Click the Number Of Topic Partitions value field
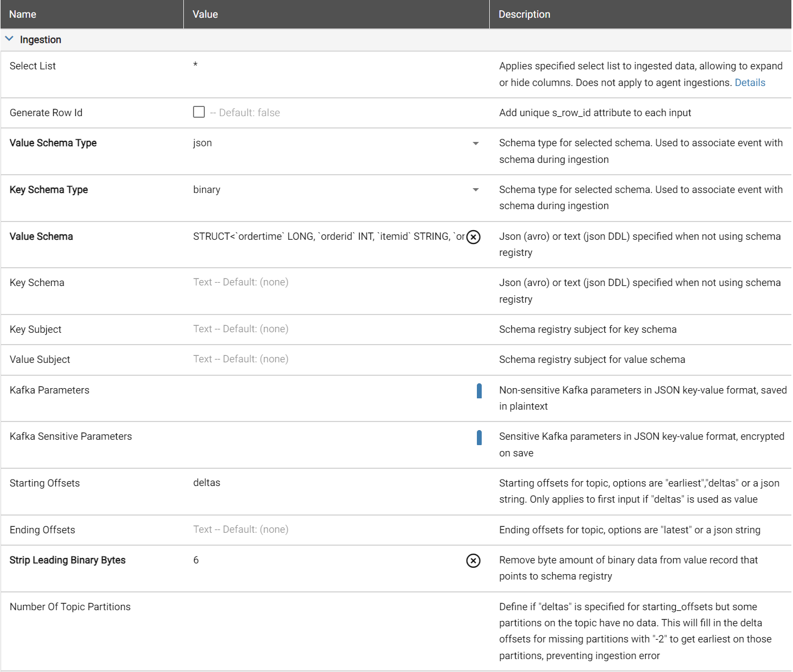This screenshot has width=793, height=672. click(337, 607)
